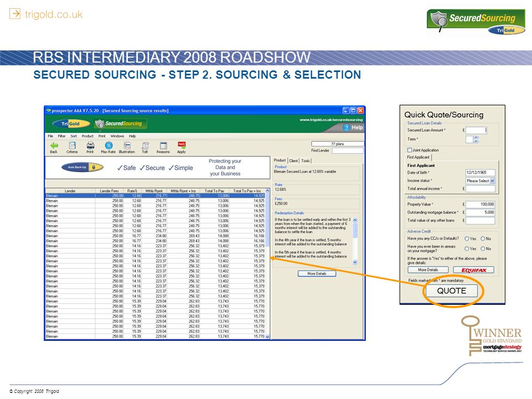Sort by Total To Pay column header

214,191
